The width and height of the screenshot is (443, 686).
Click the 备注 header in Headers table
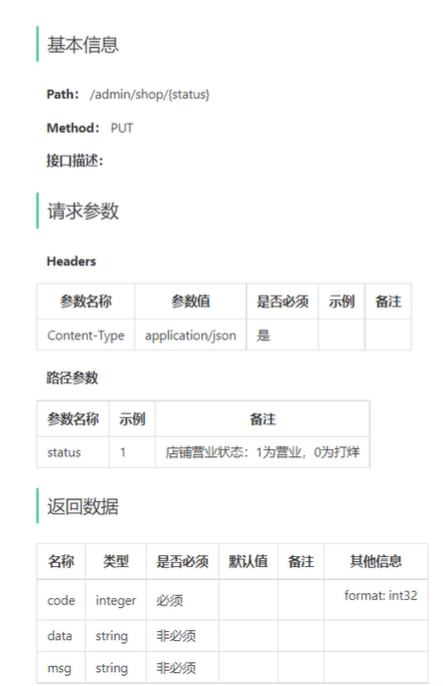pyautogui.click(x=388, y=301)
